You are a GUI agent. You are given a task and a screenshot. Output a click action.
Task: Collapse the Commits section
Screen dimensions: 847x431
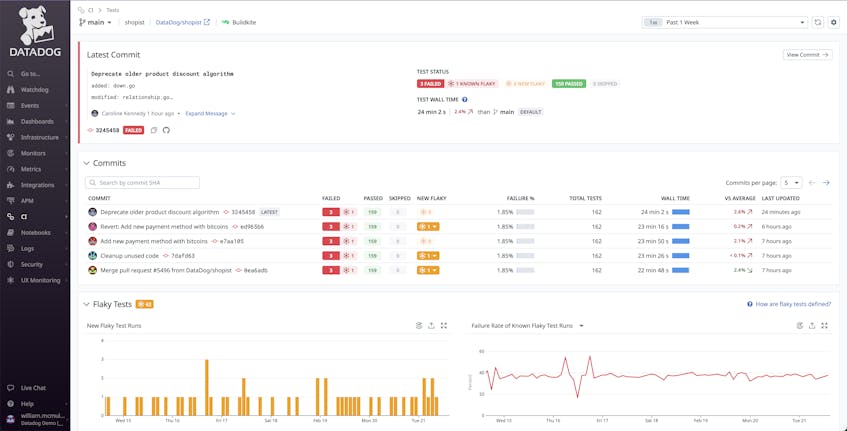coord(86,163)
